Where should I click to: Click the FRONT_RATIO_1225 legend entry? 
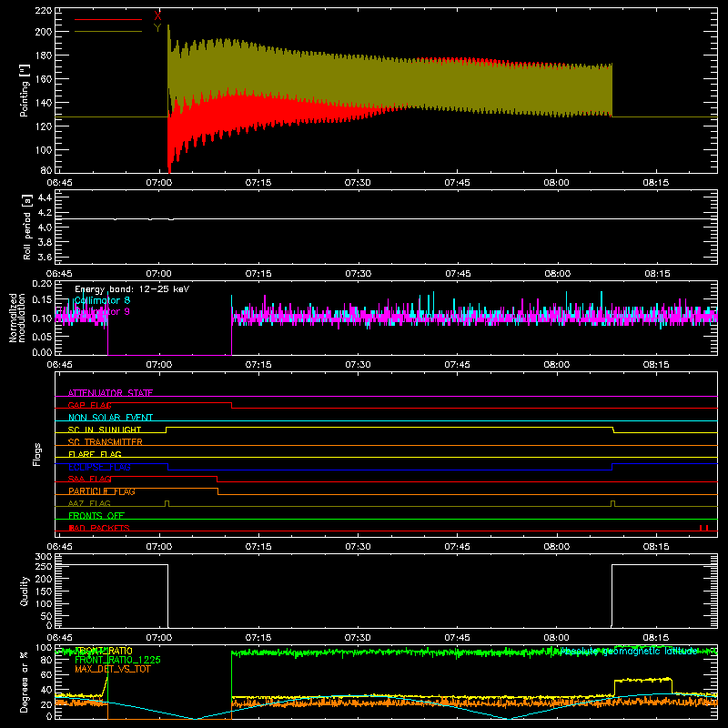click(x=117, y=660)
